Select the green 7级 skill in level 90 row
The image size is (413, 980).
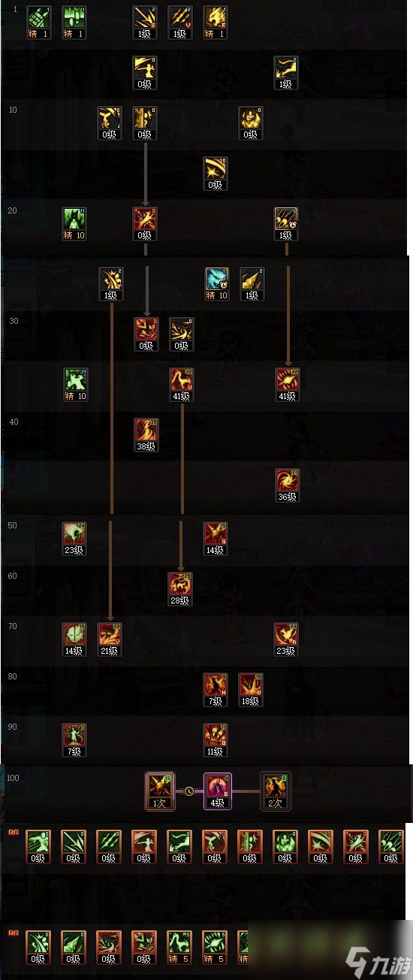[74, 740]
